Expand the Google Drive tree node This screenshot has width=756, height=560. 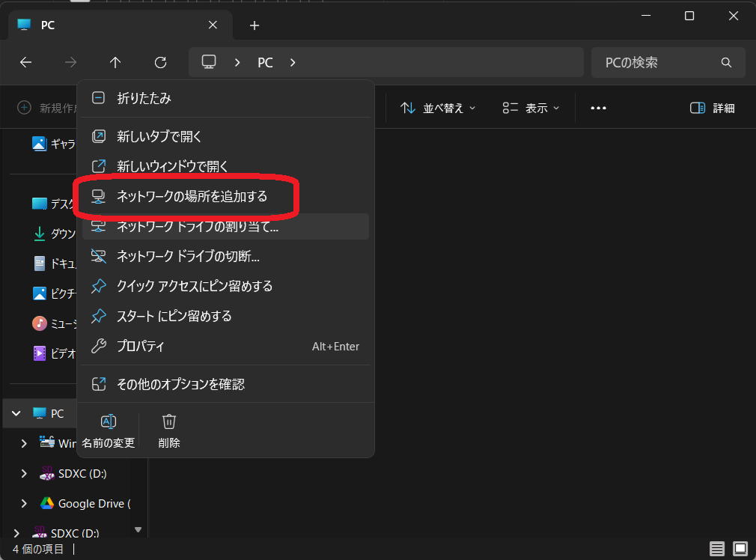(x=24, y=503)
